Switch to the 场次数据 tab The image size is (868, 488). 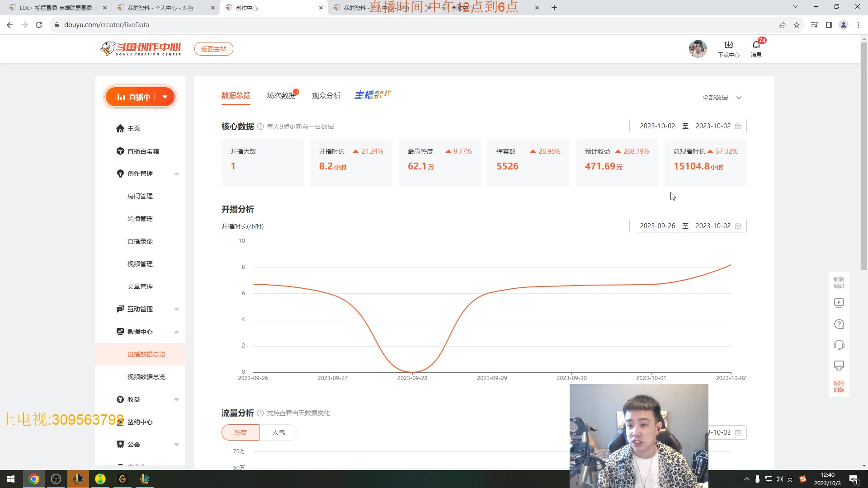281,96
